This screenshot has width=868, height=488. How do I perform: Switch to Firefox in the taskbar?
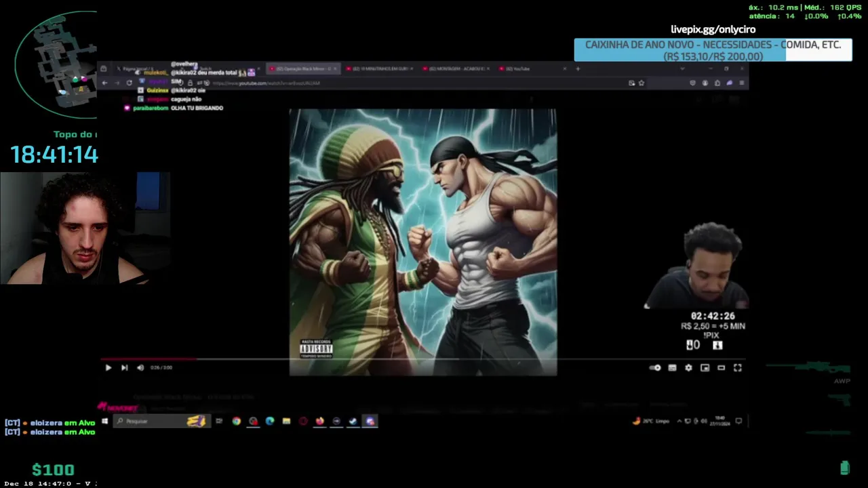point(320,421)
